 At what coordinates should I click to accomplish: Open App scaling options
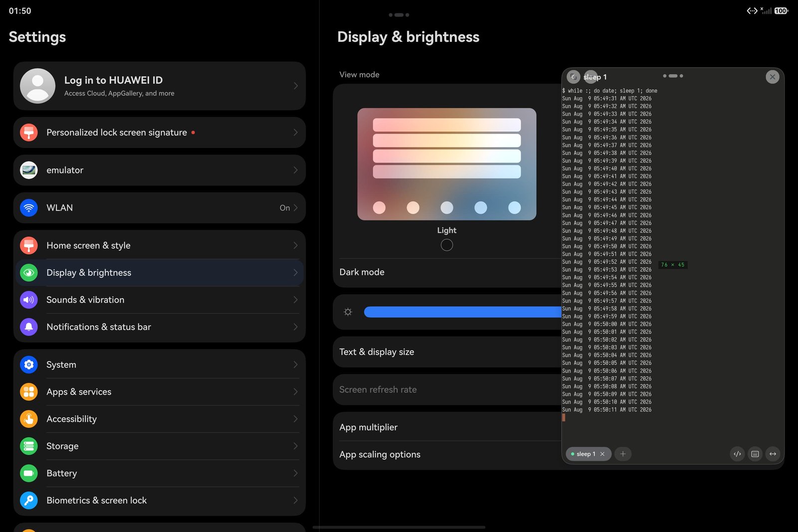pos(447,454)
